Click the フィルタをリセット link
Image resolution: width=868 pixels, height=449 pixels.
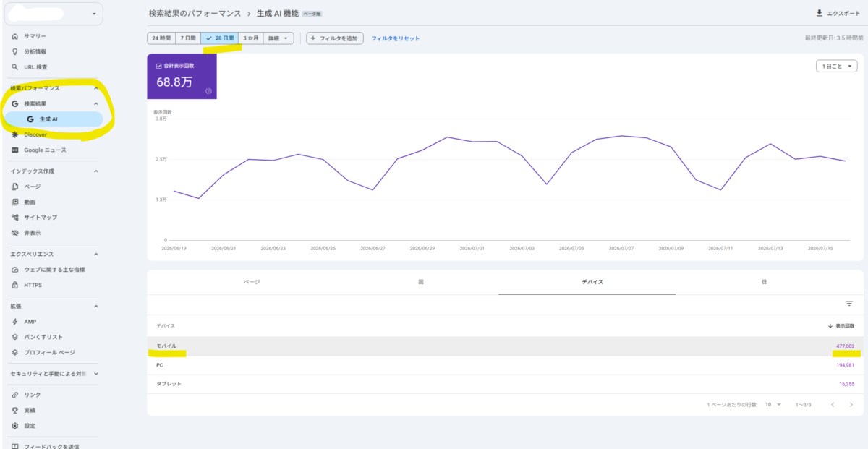pyautogui.click(x=395, y=38)
